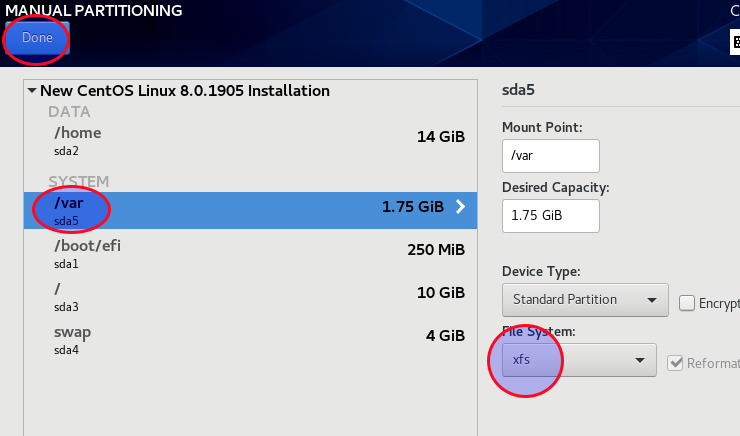Image resolution: width=740 pixels, height=436 pixels.
Task: Click the 10 GiB size value
Action: pyautogui.click(x=441, y=293)
